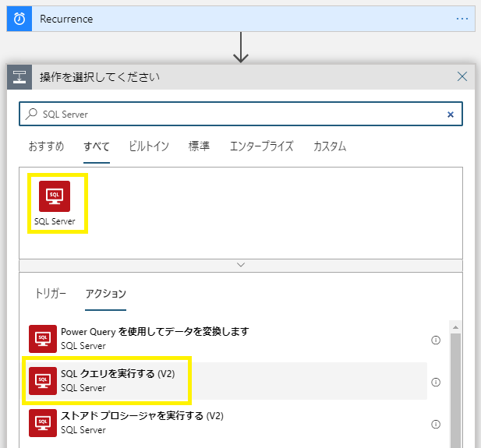Screen dimensions: 481x448
Task: Clear the search box text
Action: click(x=451, y=115)
